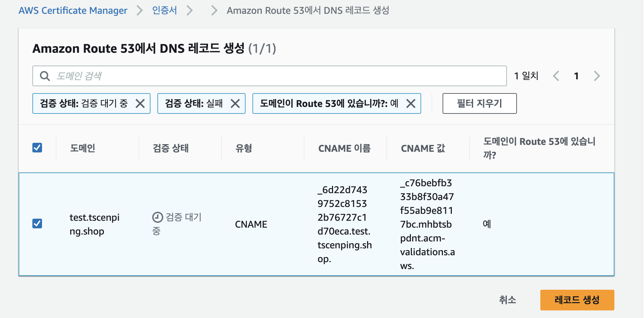Remove the Route 53 예 filter chip
Viewport: 644px width, 318px height.
pyautogui.click(x=411, y=103)
